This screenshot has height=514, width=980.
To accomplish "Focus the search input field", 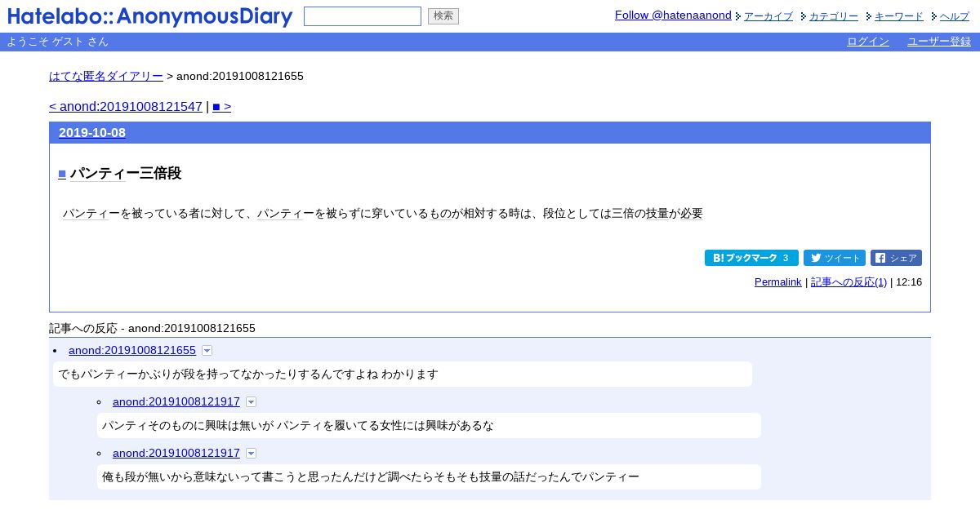I will click(x=363, y=16).
